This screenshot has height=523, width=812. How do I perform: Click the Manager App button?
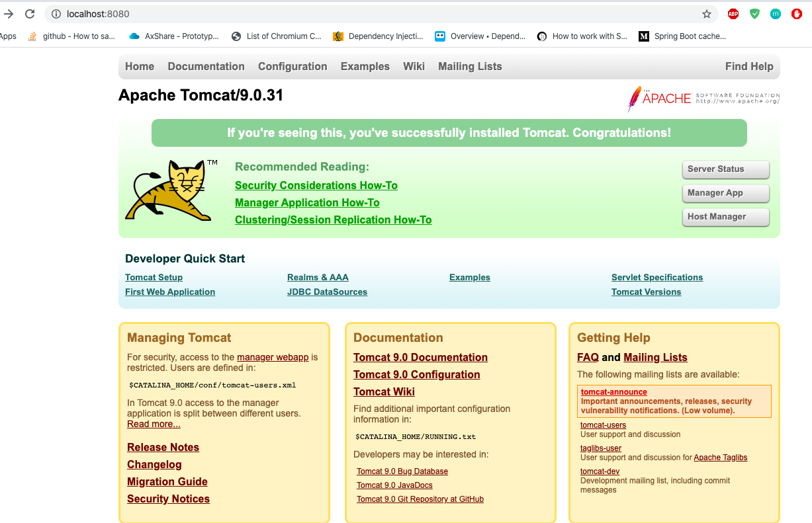point(725,193)
